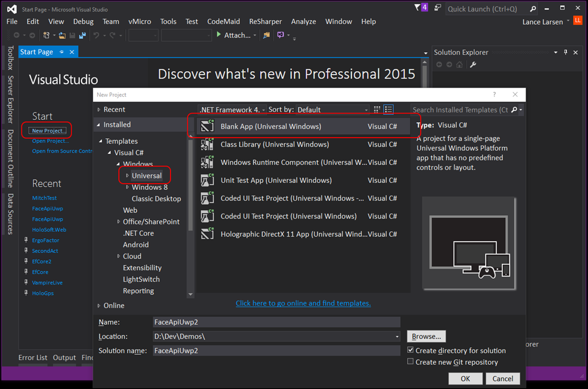Select the Blank App (Universal Windows) template

pos(303,126)
